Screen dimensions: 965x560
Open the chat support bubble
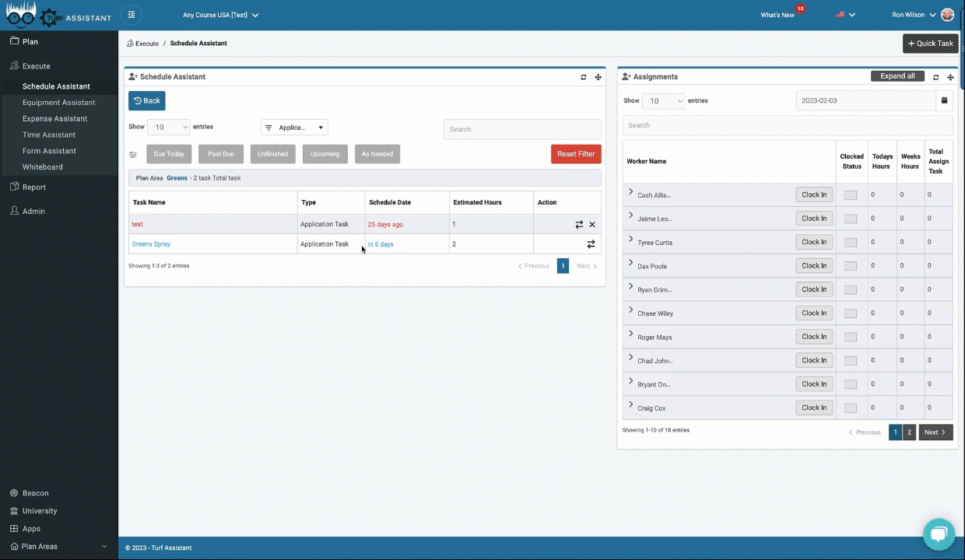939,534
